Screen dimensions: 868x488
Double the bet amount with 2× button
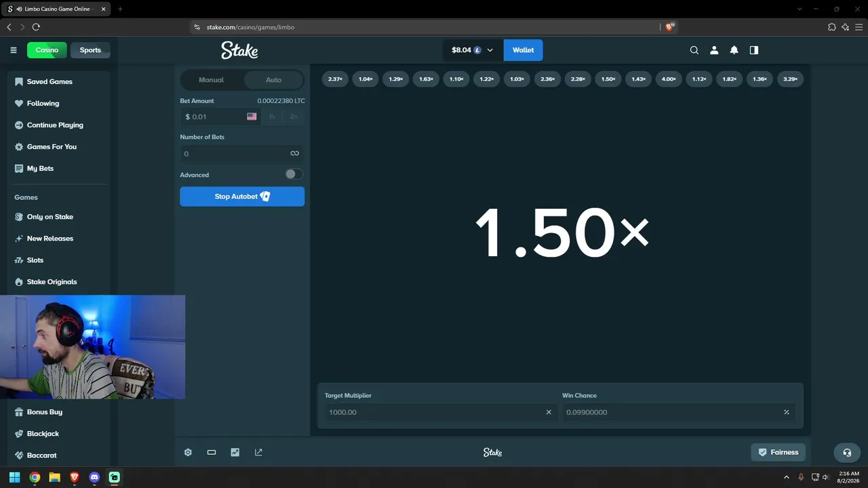pos(294,117)
